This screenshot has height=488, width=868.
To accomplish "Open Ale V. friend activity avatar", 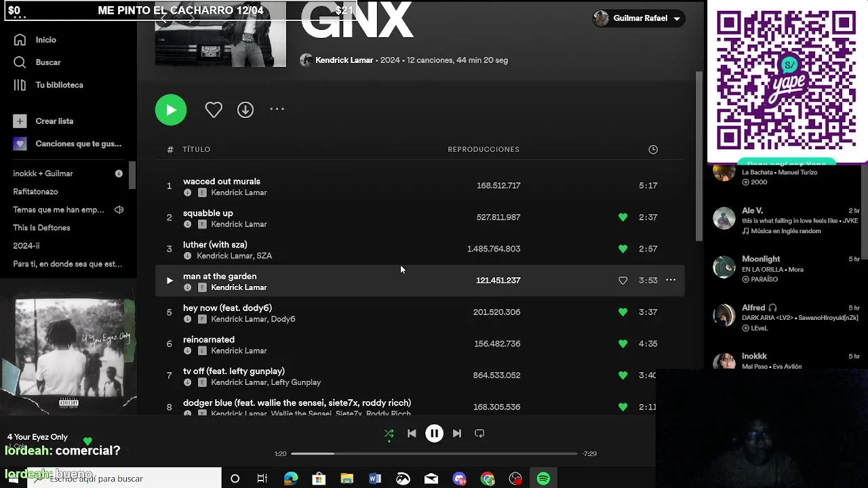I will (724, 218).
